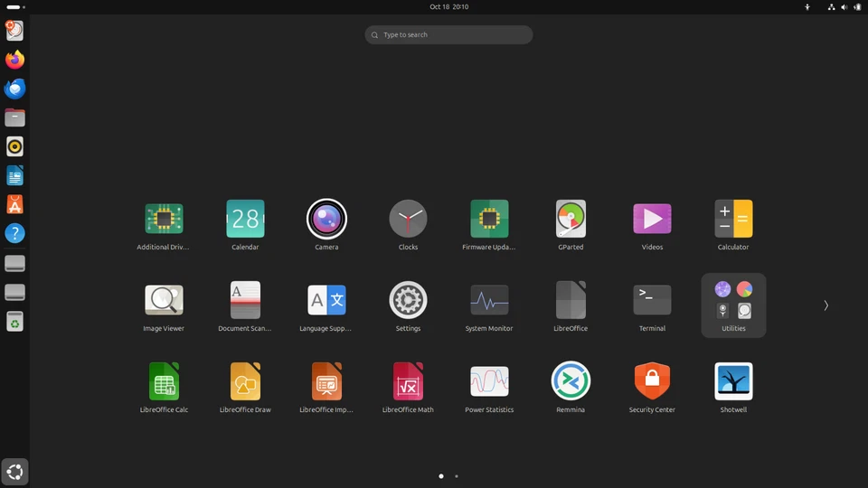
Task: Select first app grid page dot
Action: (x=441, y=476)
